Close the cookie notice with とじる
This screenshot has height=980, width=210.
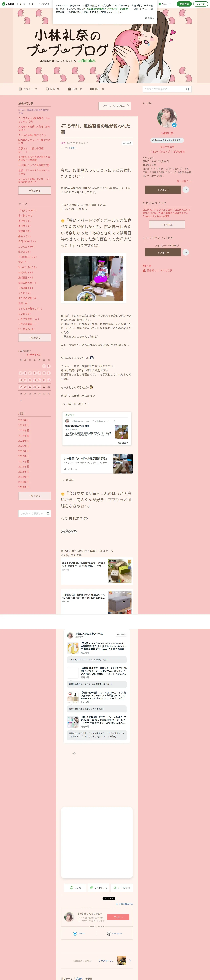pyautogui.click(x=149, y=18)
